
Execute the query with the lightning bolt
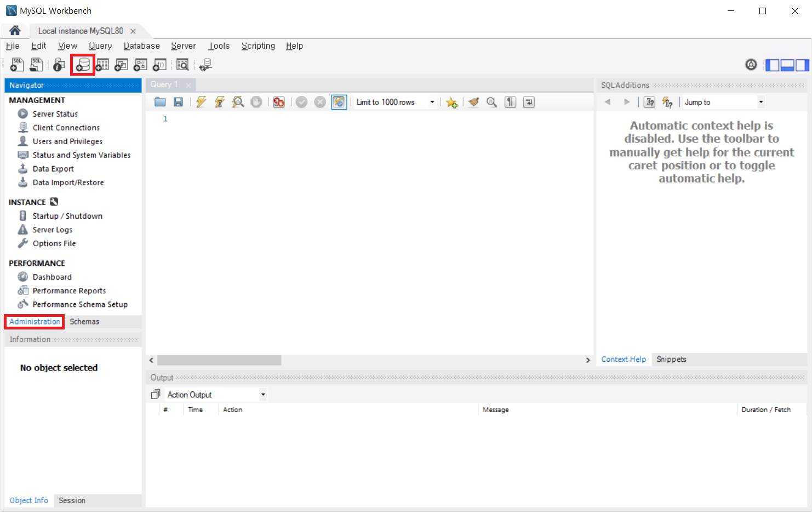coord(201,102)
